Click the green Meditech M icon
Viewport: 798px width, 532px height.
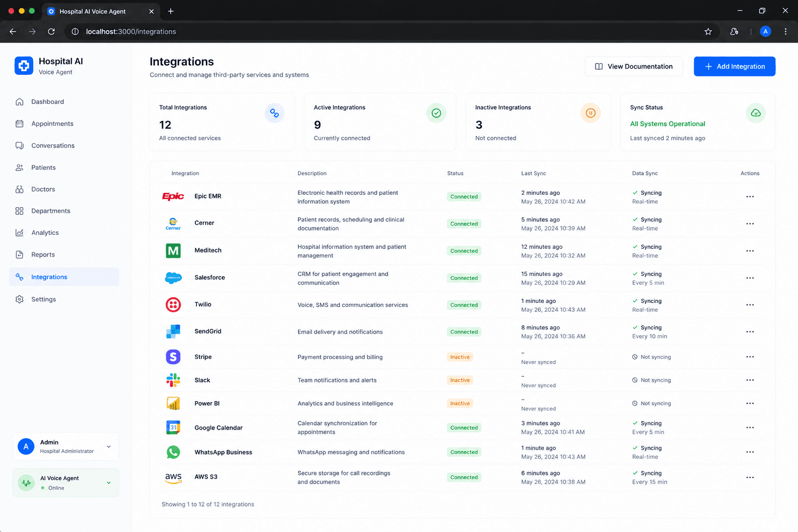(173, 251)
